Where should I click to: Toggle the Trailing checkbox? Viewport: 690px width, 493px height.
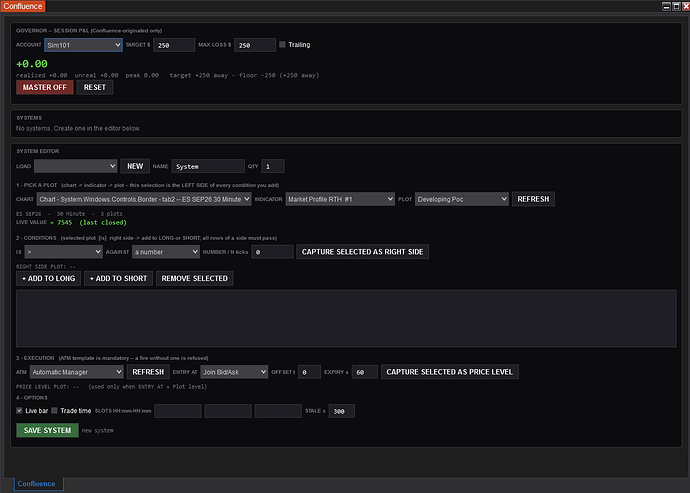click(283, 44)
